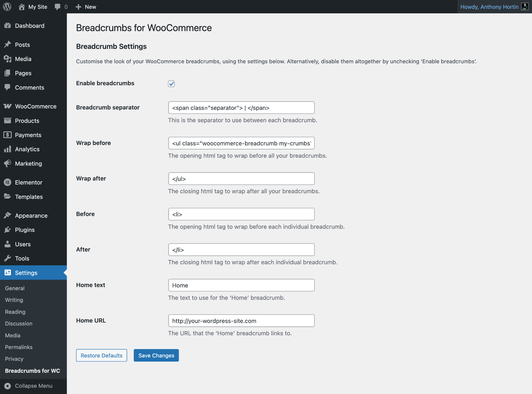Click the Restore Defaults button
532x394 pixels.
[101, 355]
